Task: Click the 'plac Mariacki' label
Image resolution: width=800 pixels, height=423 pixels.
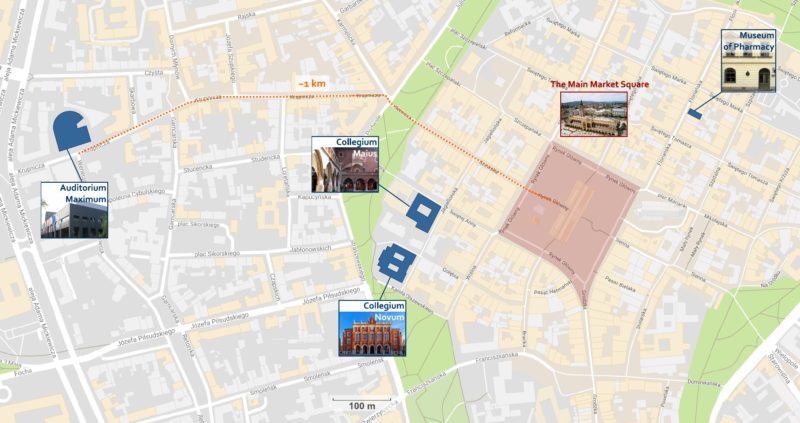Action: click(671, 199)
